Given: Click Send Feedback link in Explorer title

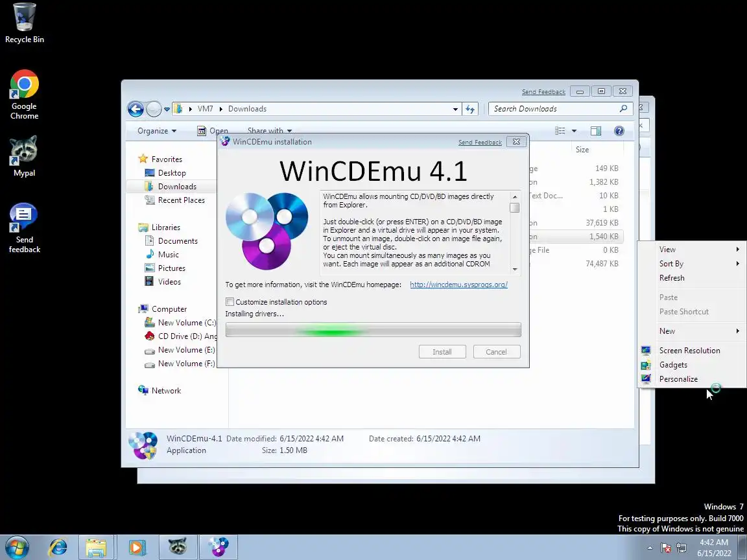Looking at the screenshot, I should point(543,92).
